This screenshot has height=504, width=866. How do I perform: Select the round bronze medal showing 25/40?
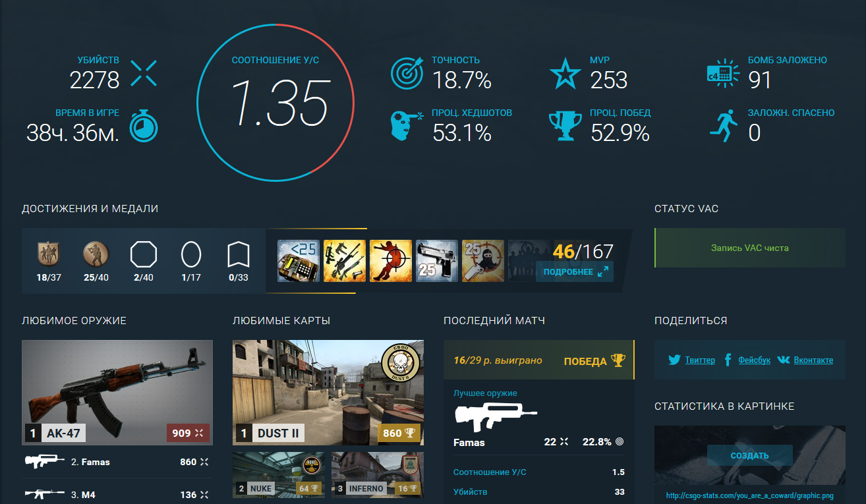tap(95, 253)
